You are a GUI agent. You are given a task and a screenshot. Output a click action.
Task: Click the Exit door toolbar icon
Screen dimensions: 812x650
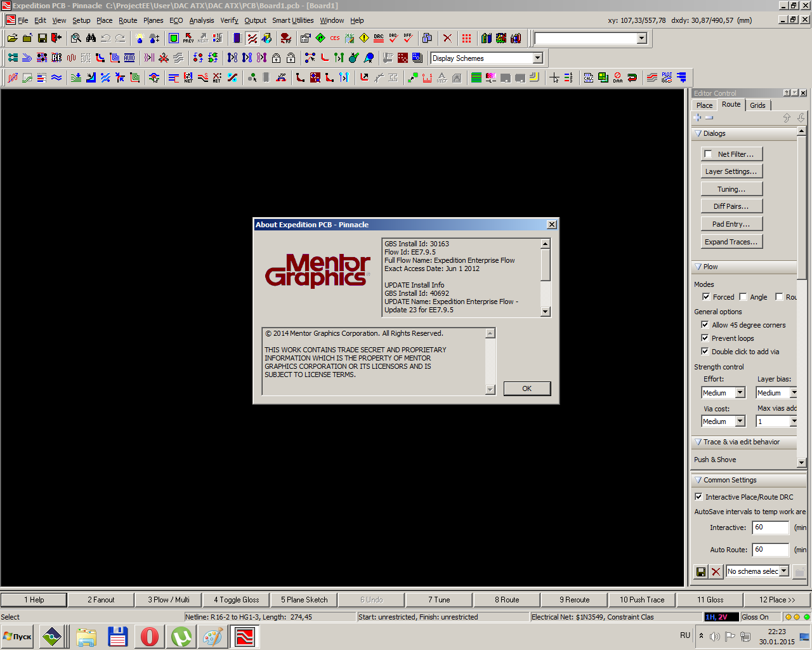[56, 38]
